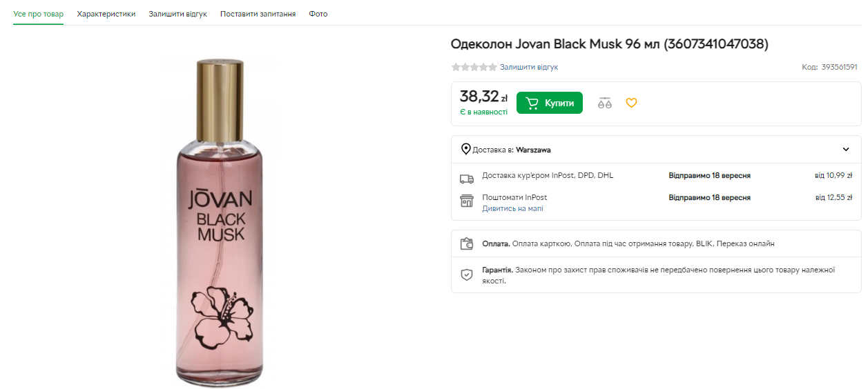Open the Поставити запитання tab

(x=258, y=14)
